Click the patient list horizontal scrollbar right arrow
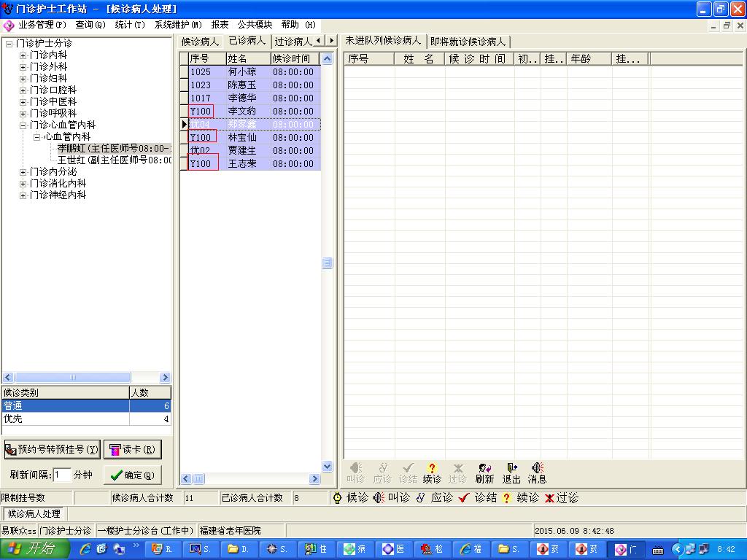The width and height of the screenshot is (747, 560). click(x=314, y=479)
